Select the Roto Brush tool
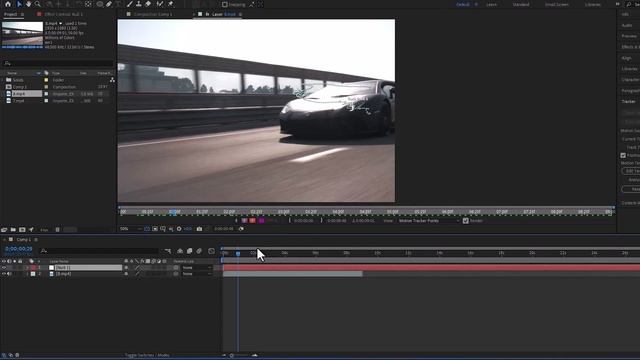This screenshot has width=640, height=360. 160,4
